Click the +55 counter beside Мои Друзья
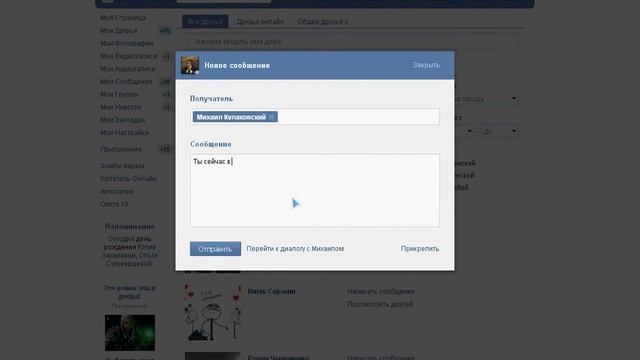The height and width of the screenshot is (360, 640). pyautogui.click(x=165, y=31)
